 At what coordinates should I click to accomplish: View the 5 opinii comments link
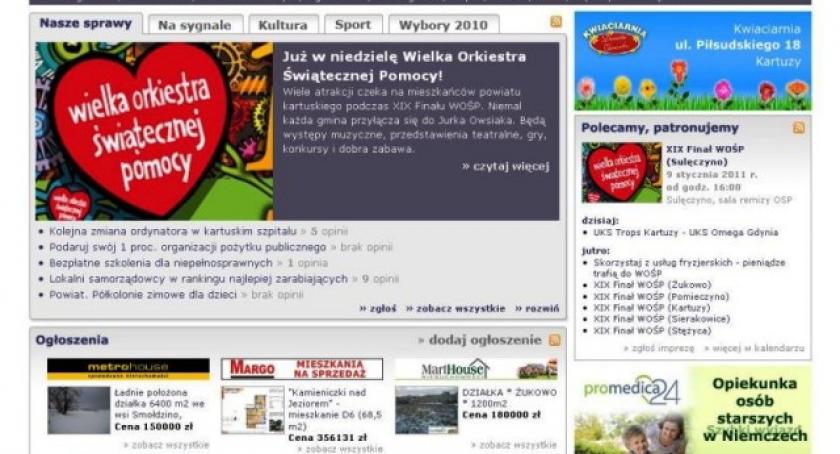(x=329, y=231)
